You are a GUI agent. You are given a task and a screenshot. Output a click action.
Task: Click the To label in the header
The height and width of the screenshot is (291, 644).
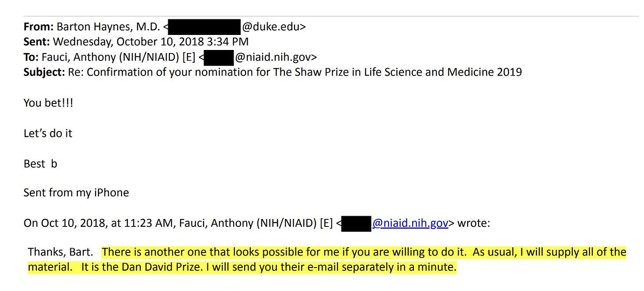[31, 57]
